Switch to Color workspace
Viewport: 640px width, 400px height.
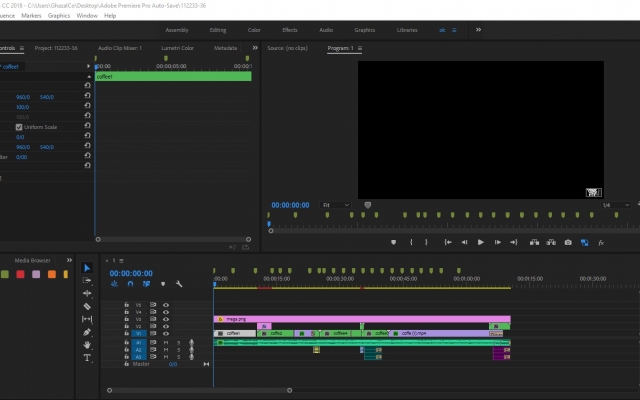point(254,30)
